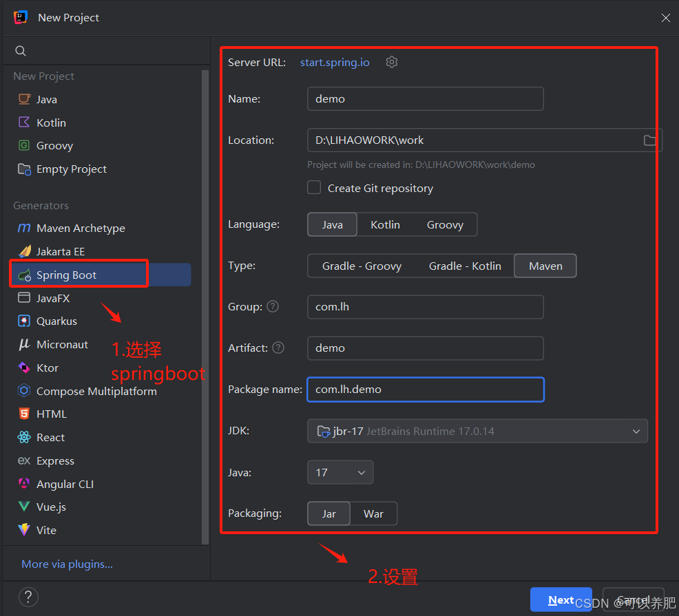Select the Jakarta EE generator label
679x616 pixels.
click(61, 251)
